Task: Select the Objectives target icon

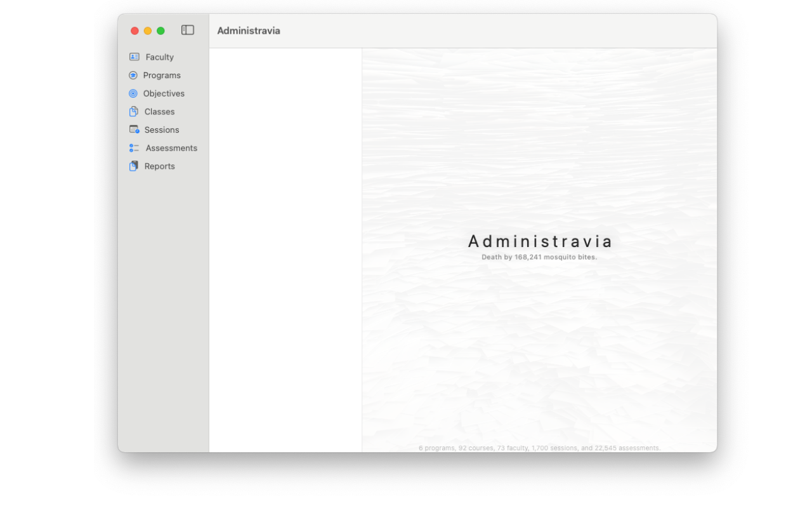Action: coord(133,93)
